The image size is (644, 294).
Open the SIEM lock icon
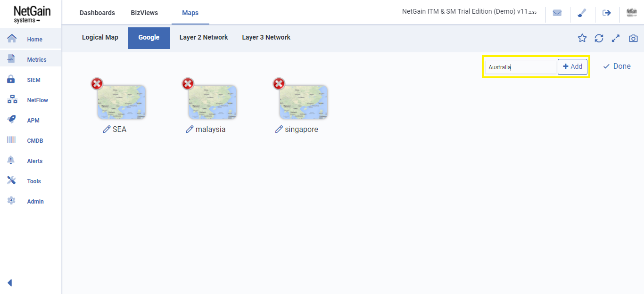click(x=11, y=79)
